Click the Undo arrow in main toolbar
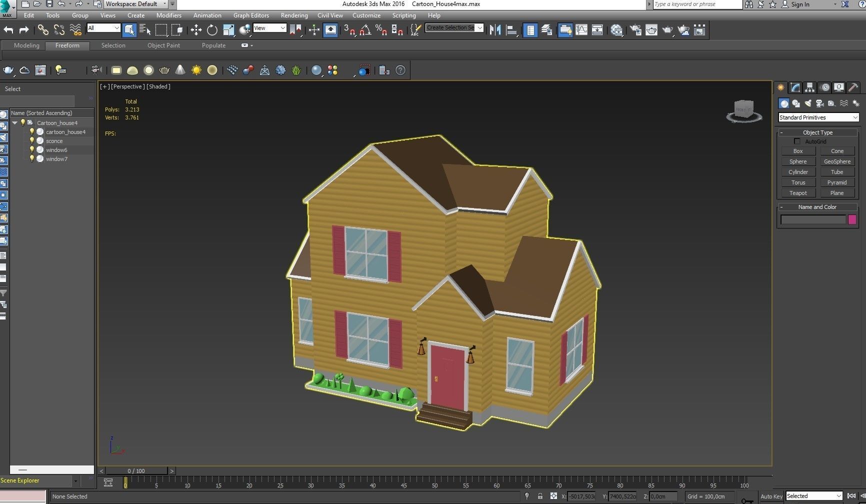This screenshot has height=504, width=866. [x=8, y=30]
